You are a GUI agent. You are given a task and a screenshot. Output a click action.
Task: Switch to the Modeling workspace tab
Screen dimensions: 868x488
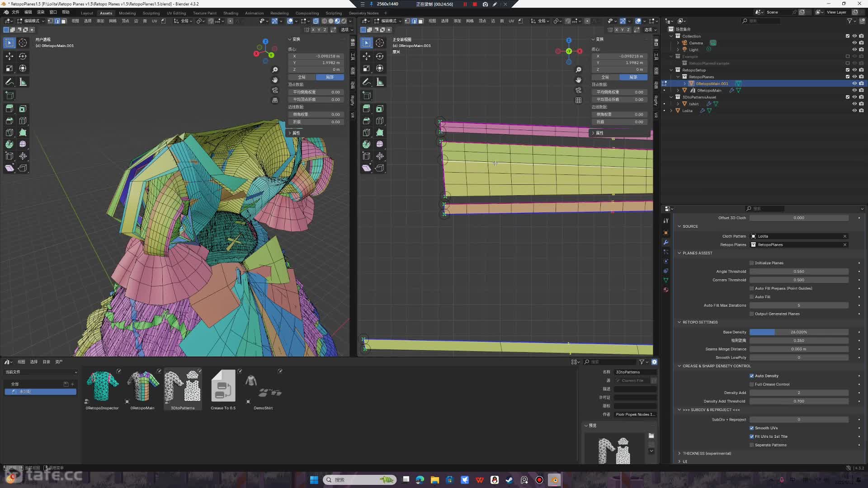pos(127,13)
